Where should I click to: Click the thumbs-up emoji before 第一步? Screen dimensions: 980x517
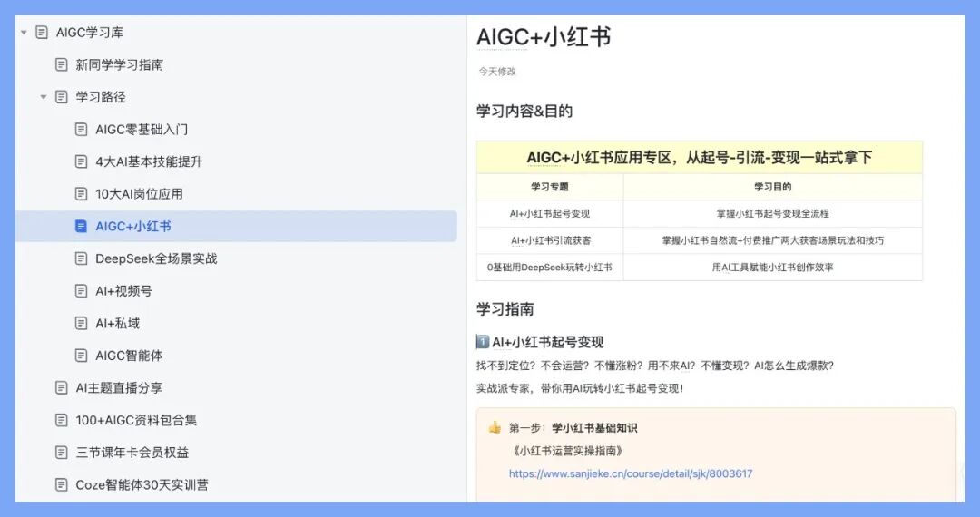tap(495, 428)
